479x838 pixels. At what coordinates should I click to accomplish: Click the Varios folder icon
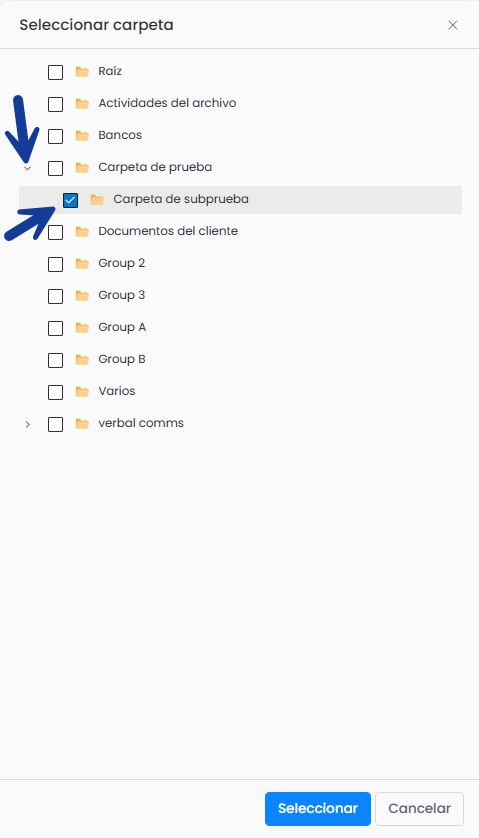(x=82, y=392)
